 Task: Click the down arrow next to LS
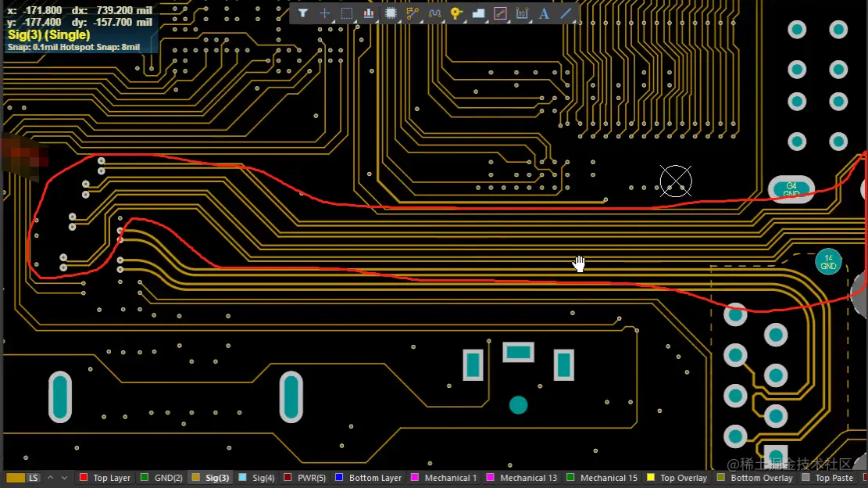click(65, 478)
